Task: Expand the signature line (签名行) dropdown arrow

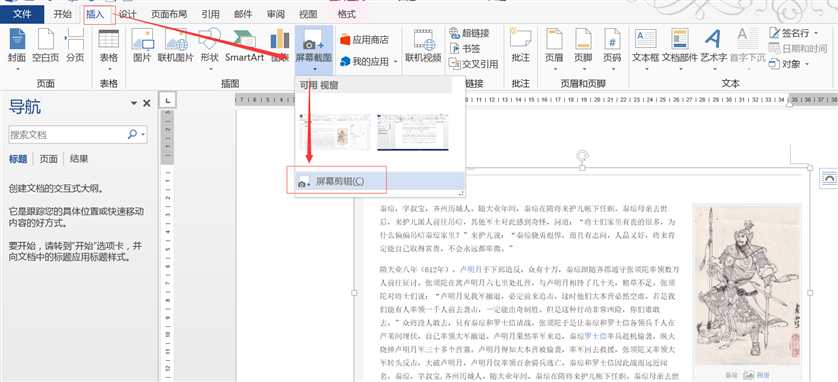Action: pos(817,33)
